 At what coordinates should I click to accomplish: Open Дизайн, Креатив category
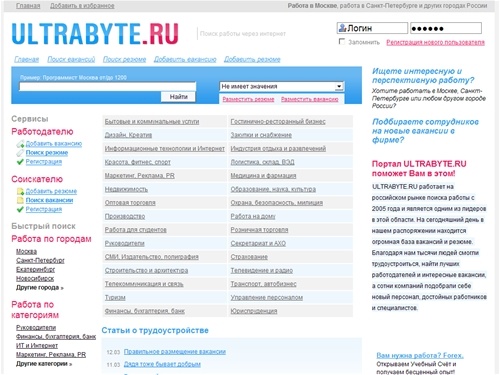(x=128, y=135)
